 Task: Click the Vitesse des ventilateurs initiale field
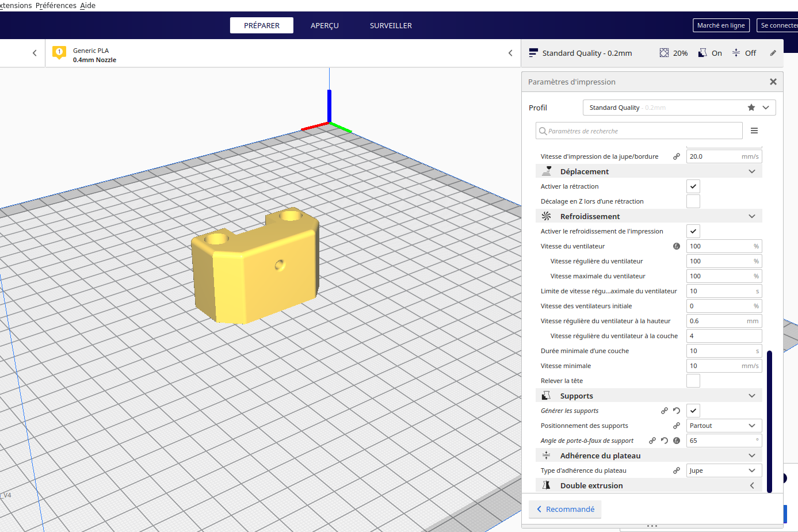(x=724, y=306)
